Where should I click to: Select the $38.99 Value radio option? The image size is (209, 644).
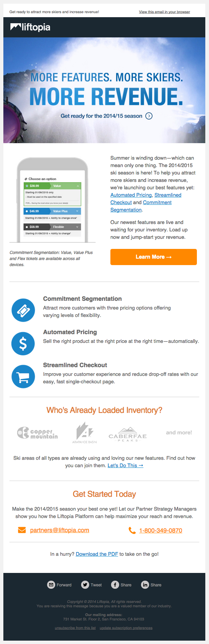pos(27,186)
